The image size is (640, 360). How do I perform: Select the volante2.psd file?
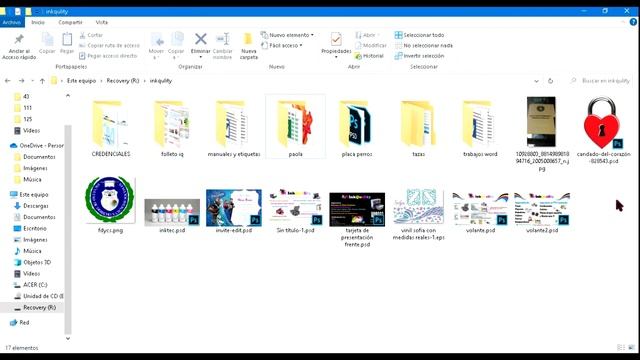(x=542, y=212)
